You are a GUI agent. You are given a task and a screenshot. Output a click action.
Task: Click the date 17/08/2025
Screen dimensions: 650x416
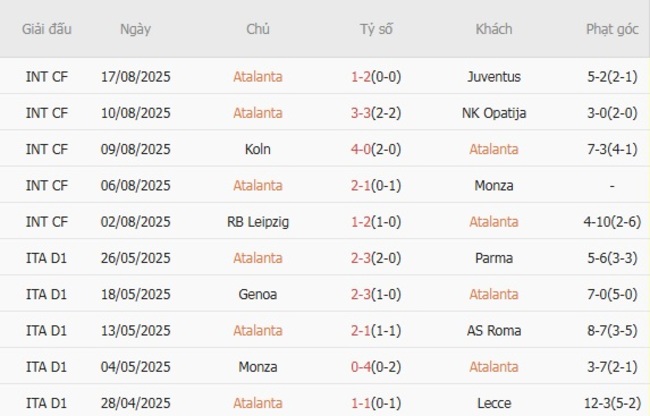(136, 76)
